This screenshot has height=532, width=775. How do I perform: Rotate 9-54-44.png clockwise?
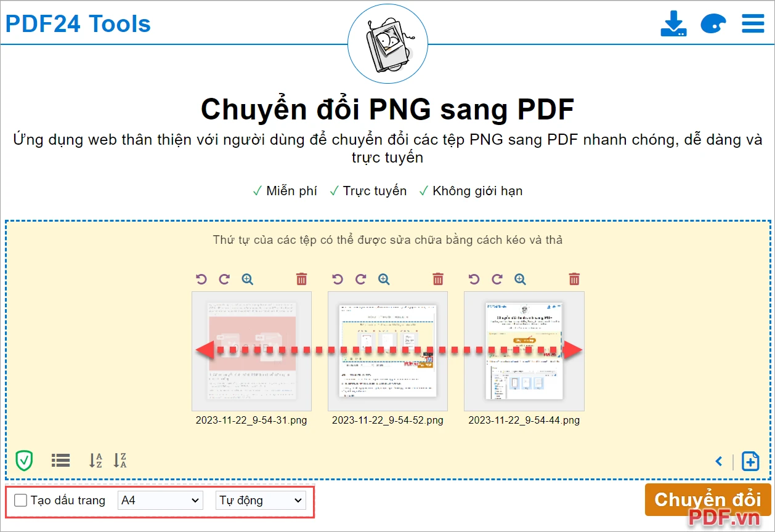click(497, 280)
